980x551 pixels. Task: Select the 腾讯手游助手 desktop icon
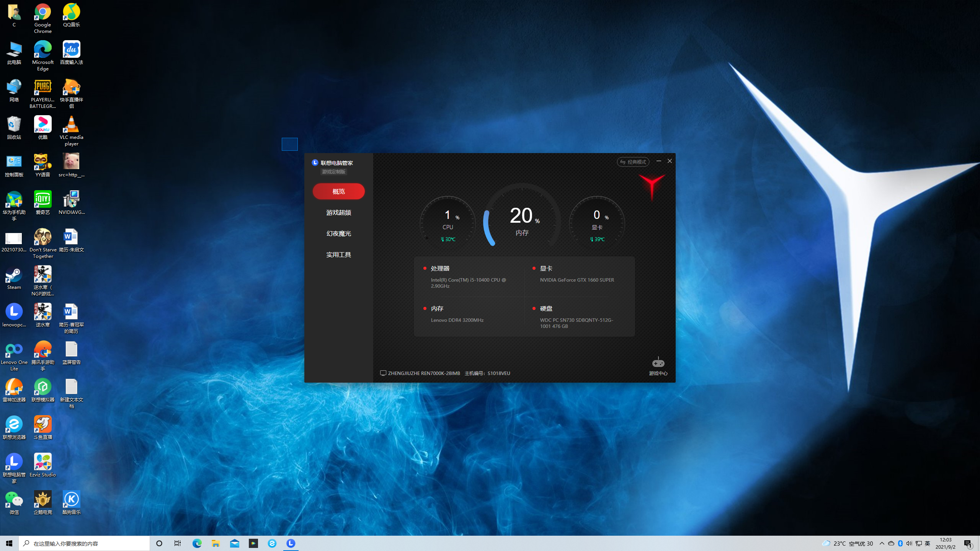click(x=42, y=355)
